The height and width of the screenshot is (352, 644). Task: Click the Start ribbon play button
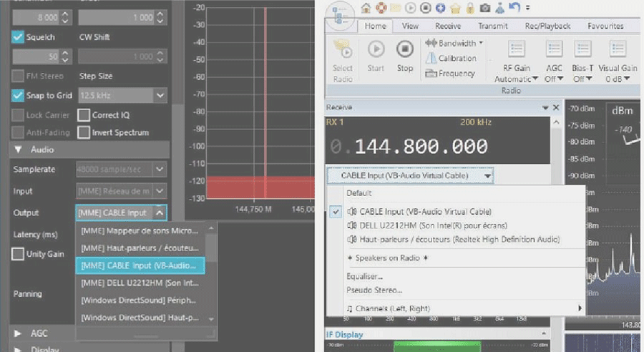click(x=376, y=49)
